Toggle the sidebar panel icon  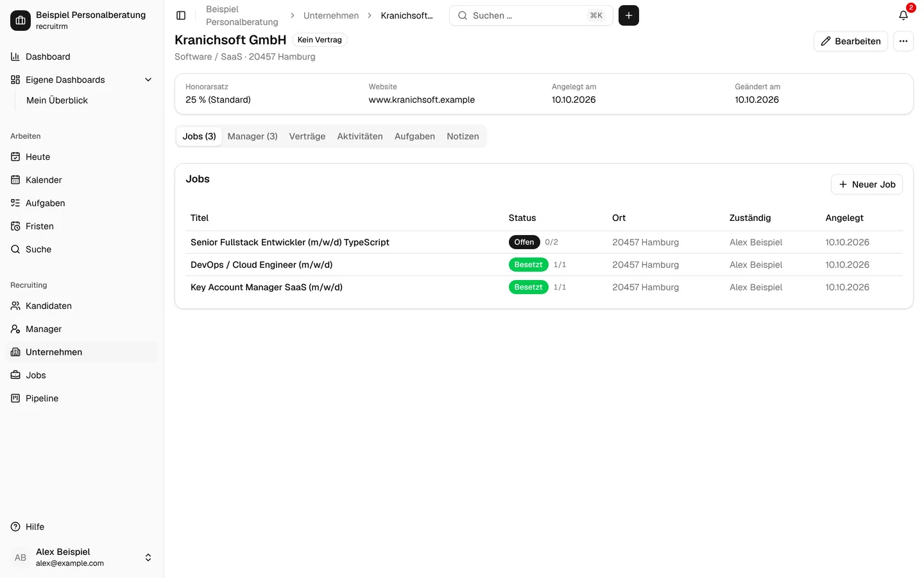[x=181, y=15]
